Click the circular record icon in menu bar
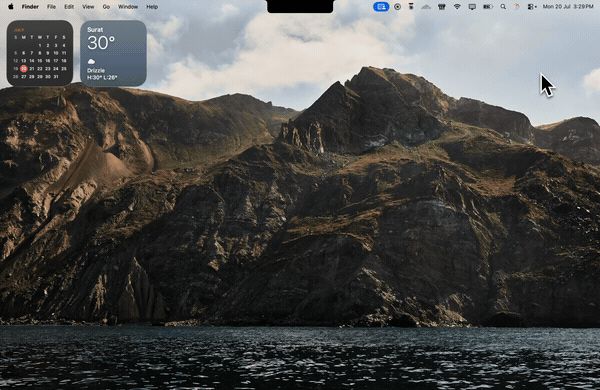Viewport: 600px width, 390px height. tap(398, 7)
